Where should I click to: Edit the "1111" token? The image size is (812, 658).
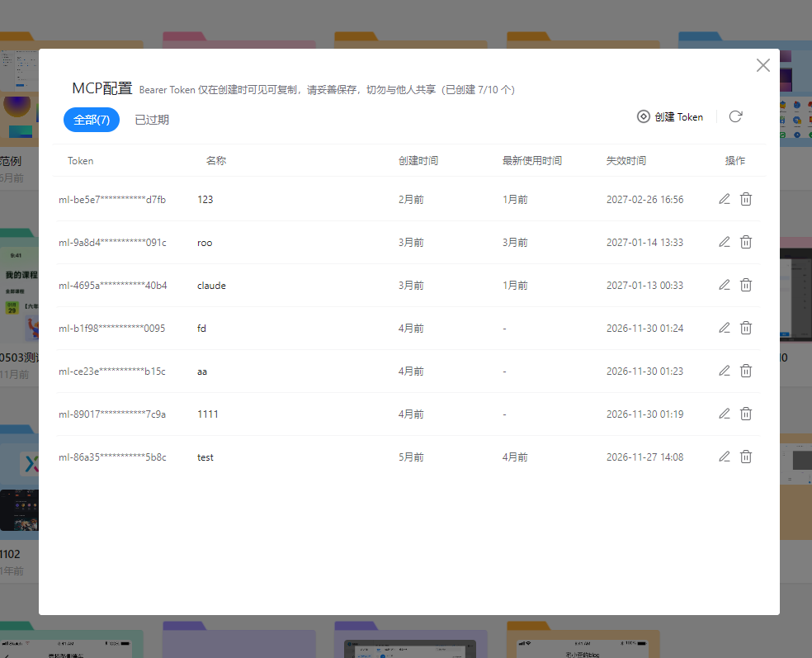tap(724, 414)
